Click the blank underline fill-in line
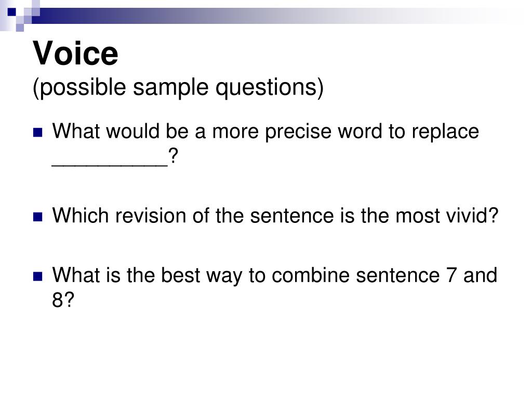The image size is (532, 399). [110, 166]
